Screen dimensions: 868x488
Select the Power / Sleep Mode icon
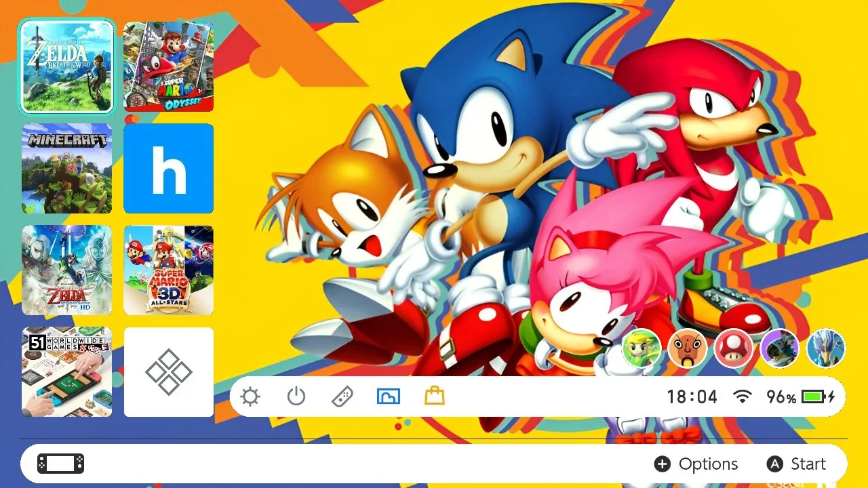pyautogui.click(x=296, y=396)
